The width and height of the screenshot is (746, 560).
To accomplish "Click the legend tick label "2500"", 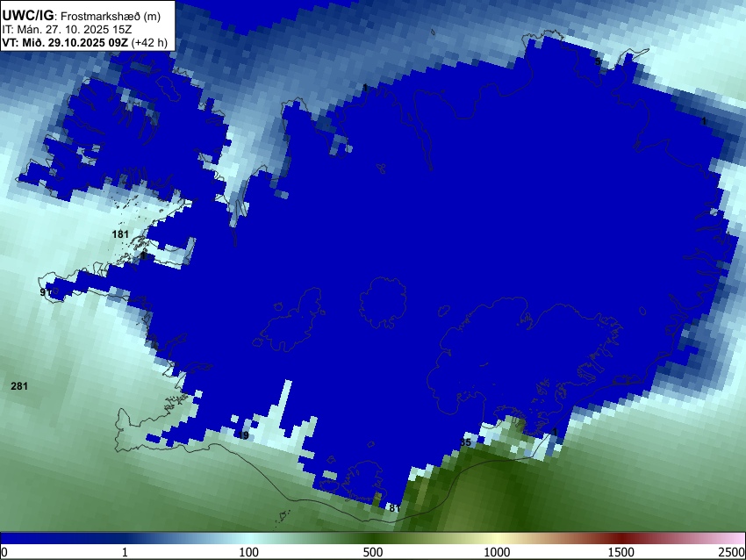I will tap(732, 552).
